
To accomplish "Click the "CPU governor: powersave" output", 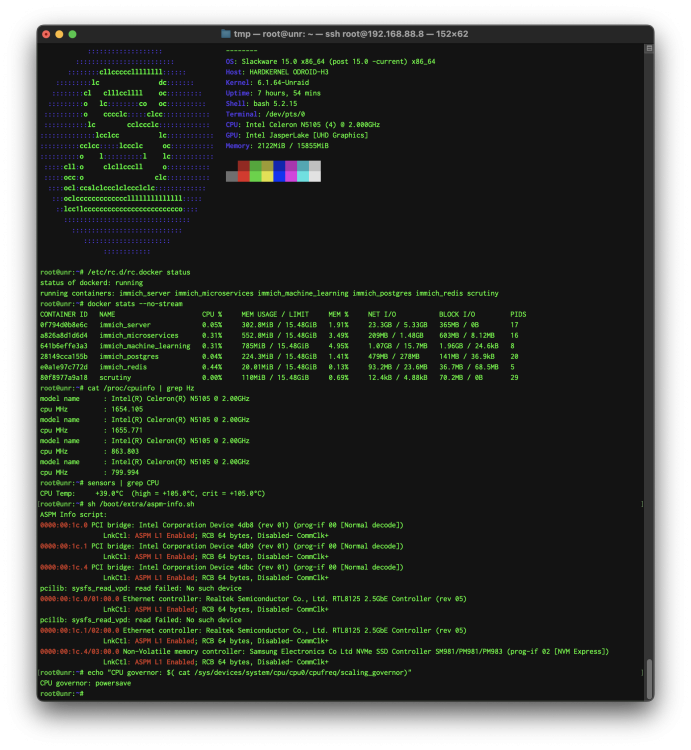I will 85,683.
